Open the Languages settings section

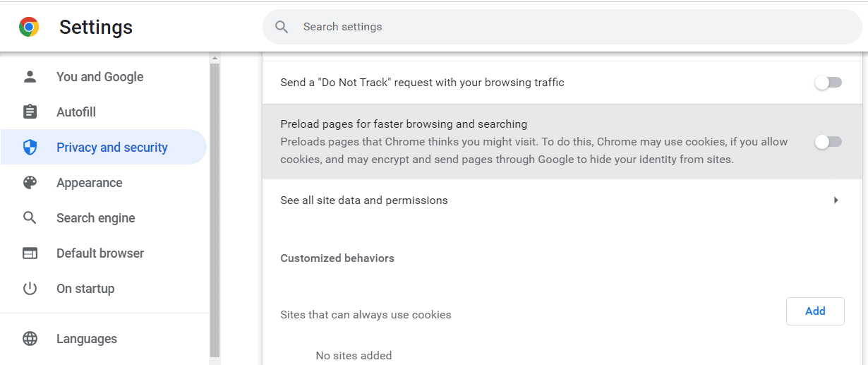(87, 339)
